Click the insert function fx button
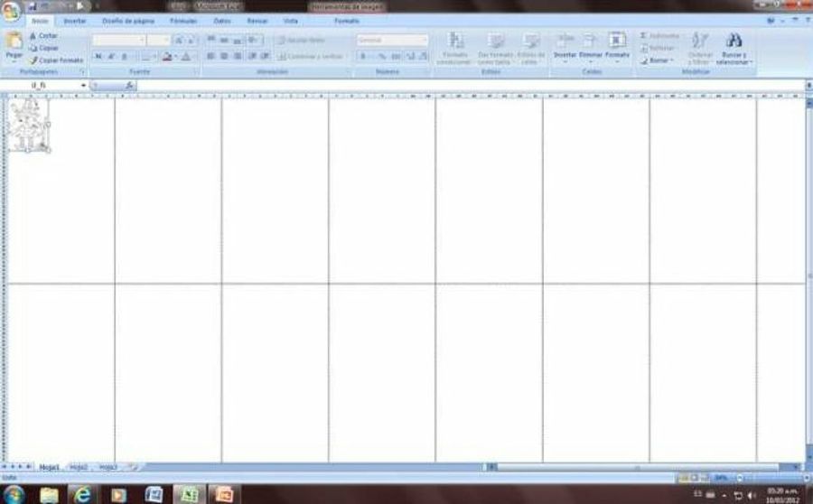This screenshot has height=504, width=813. click(x=129, y=85)
